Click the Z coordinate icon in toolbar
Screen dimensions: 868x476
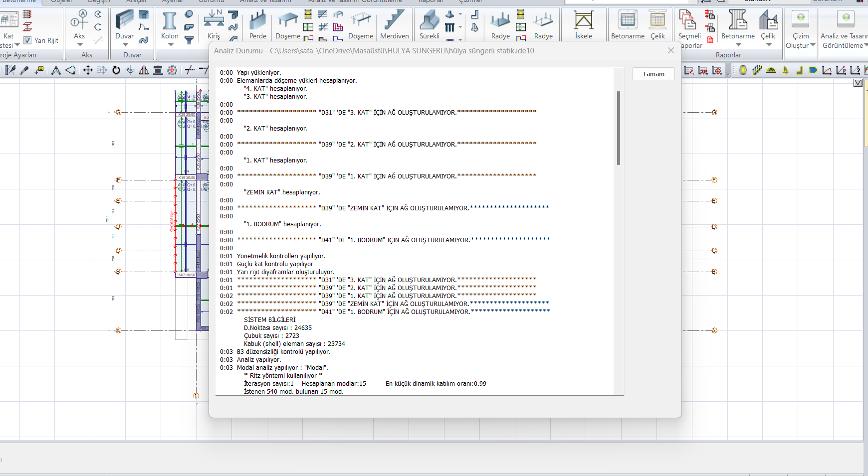click(x=689, y=70)
